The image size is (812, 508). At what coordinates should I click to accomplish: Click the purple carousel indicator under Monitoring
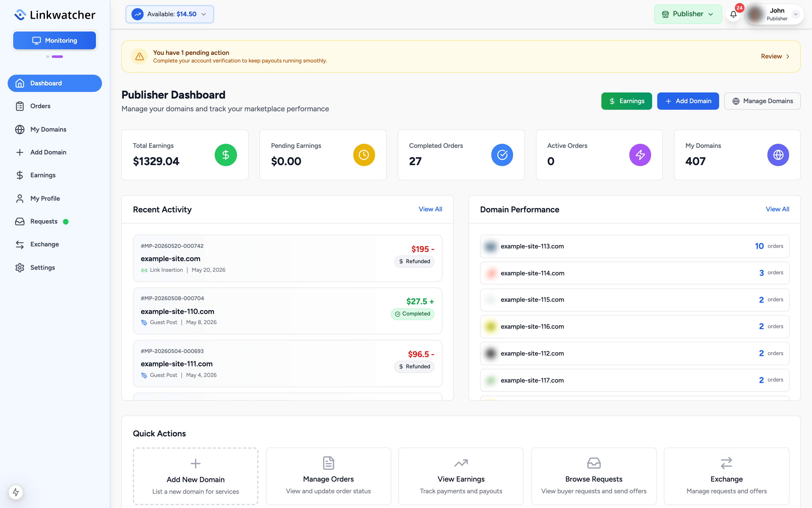click(57, 57)
